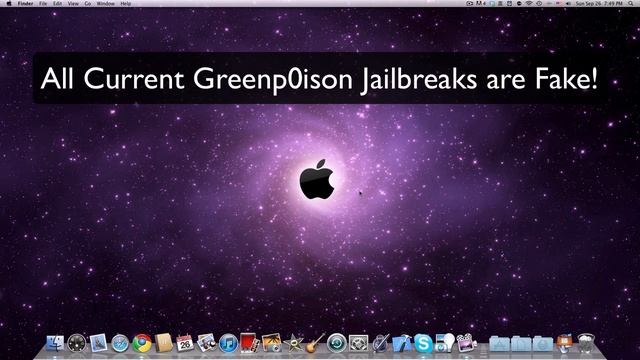Image resolution: width=640 pixels, height=360 pixels.
Task: Launch the lightbulb app icon in Dock
Action: tap(444, 343)
